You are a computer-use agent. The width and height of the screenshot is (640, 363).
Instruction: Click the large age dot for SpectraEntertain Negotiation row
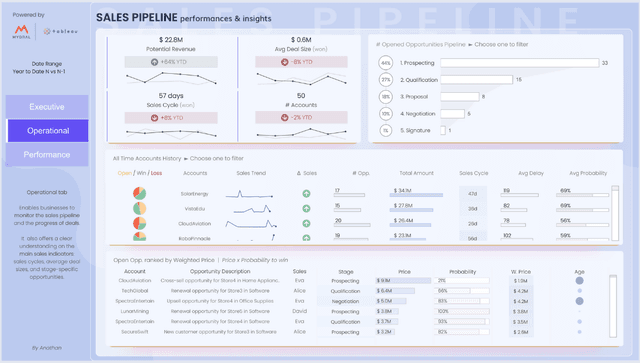(579, 301)
